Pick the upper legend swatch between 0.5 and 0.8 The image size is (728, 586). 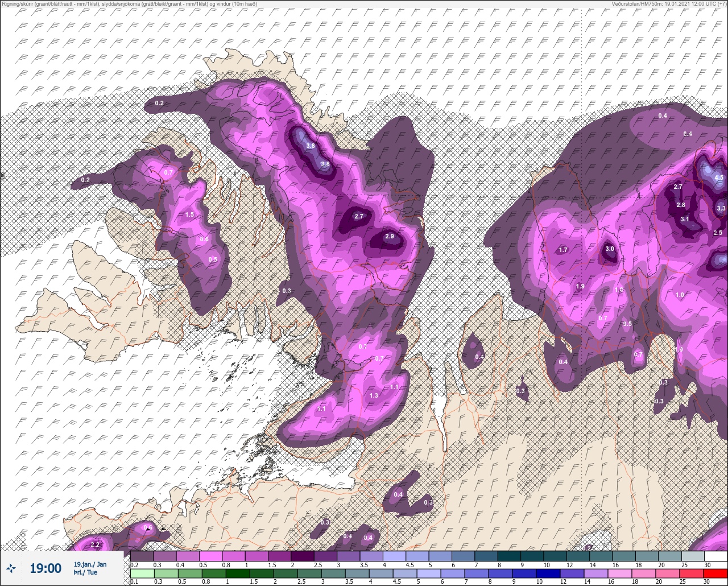point(210,556)
